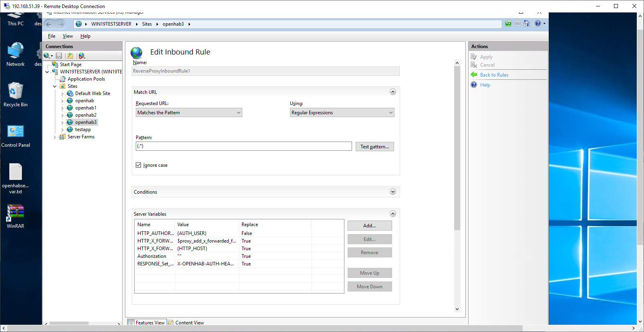Click the Test pattern button
Viewport: 644px width, 332px height.
[374, 147]
